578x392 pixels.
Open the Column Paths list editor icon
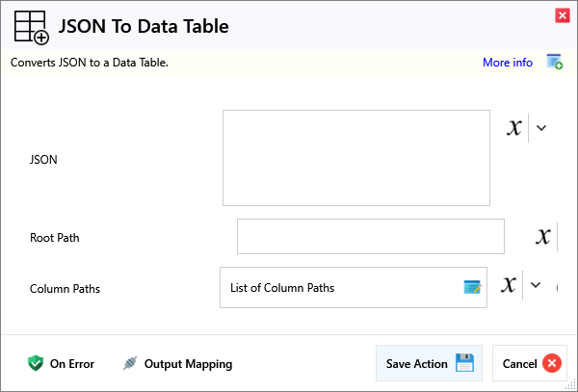pyautogui.click(x=471, y=287)
